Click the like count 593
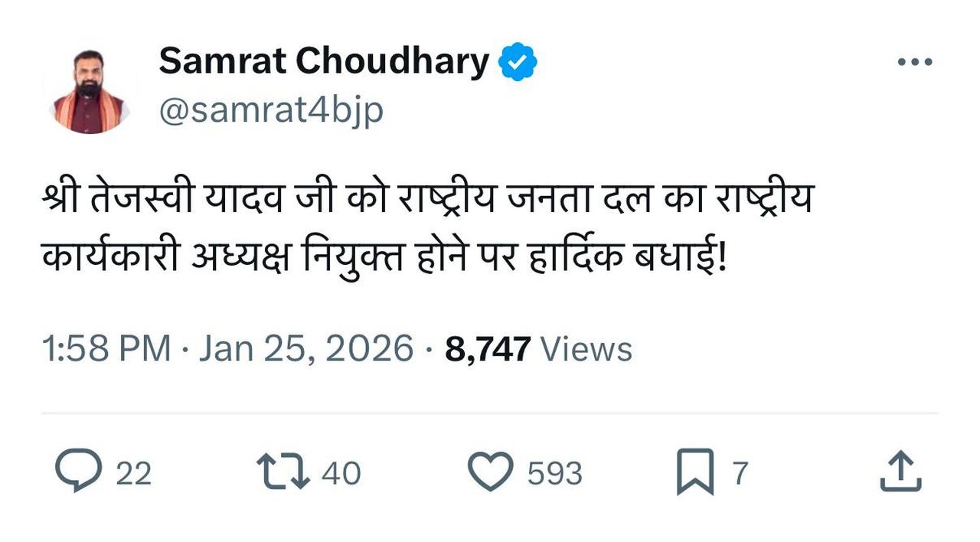The width and height of the screenshot is (980, 542). point(554,474)
